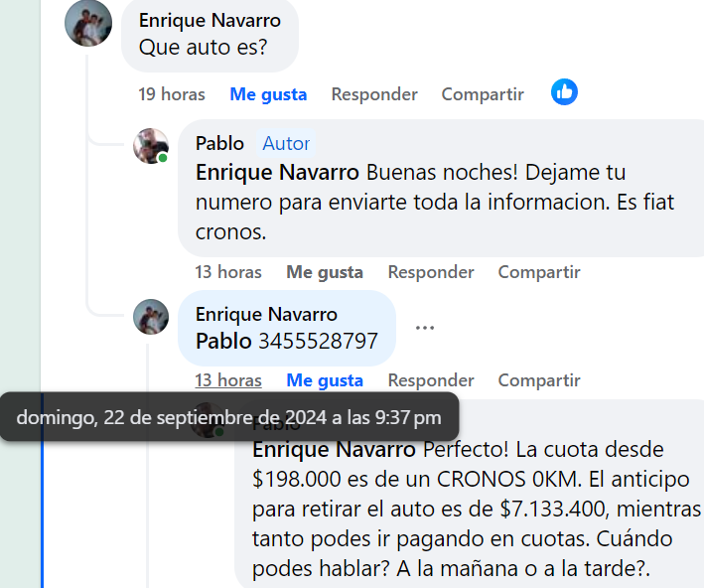
Task: Open Enrique Navarro's avatar on the 'Que auto es?' comment
Action: pyautogui.click(x=88, y=23)
